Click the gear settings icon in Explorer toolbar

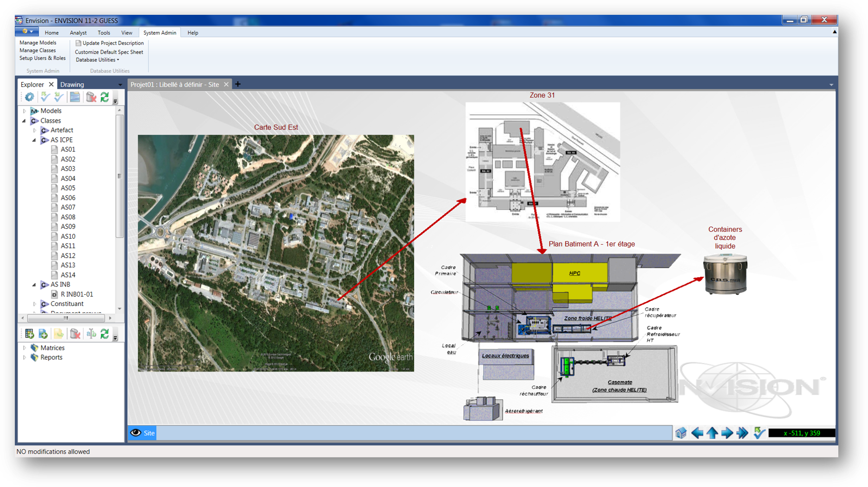(30, 97)
